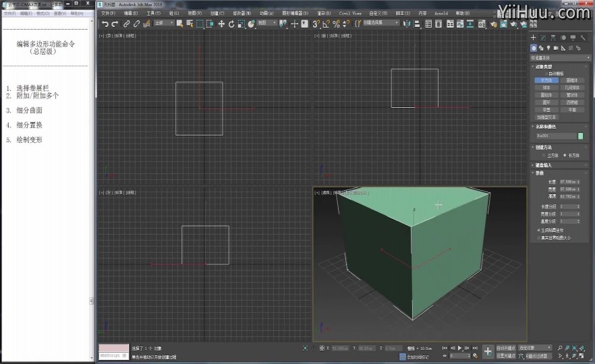Click the Sphere primitive button
This screenshot has width=595, height=364.
tap(546, 88)
